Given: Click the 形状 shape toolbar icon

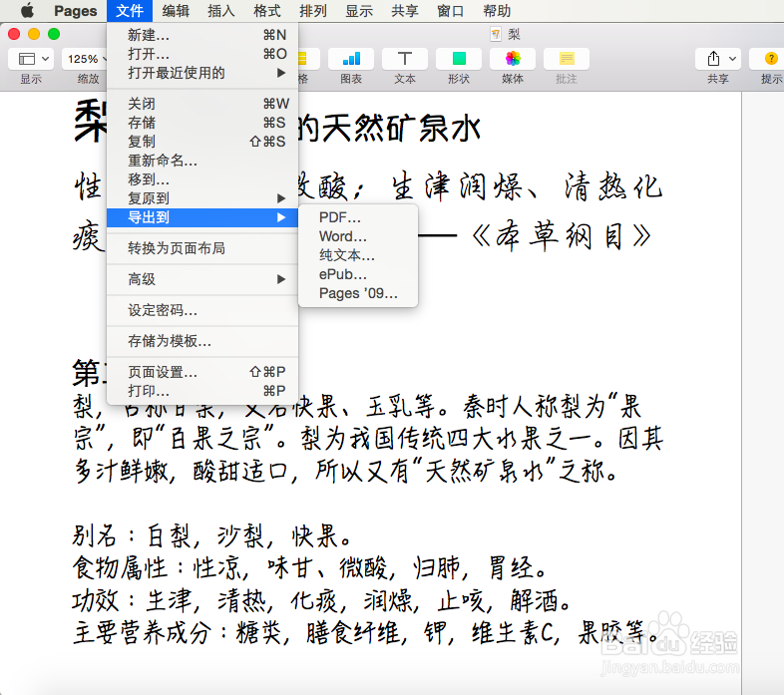Looking at the screenshot, I should pos(459,59).
